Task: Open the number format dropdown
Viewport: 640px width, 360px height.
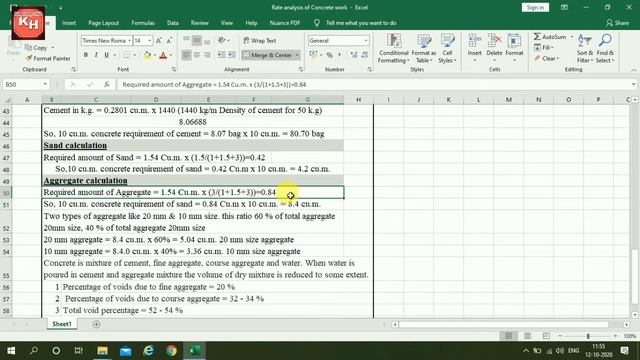Action: point(366,40)
